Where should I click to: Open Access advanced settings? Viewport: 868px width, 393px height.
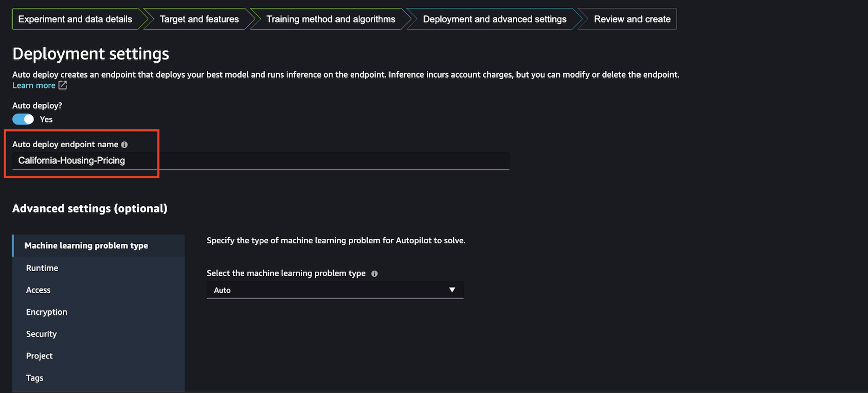pyautogui.click(x=39, y=290)
